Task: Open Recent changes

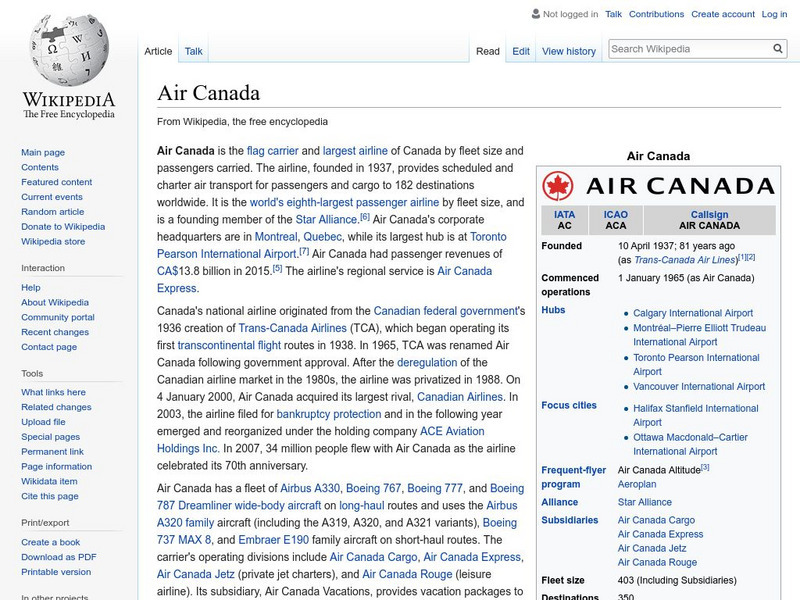Action: [55, 332]
